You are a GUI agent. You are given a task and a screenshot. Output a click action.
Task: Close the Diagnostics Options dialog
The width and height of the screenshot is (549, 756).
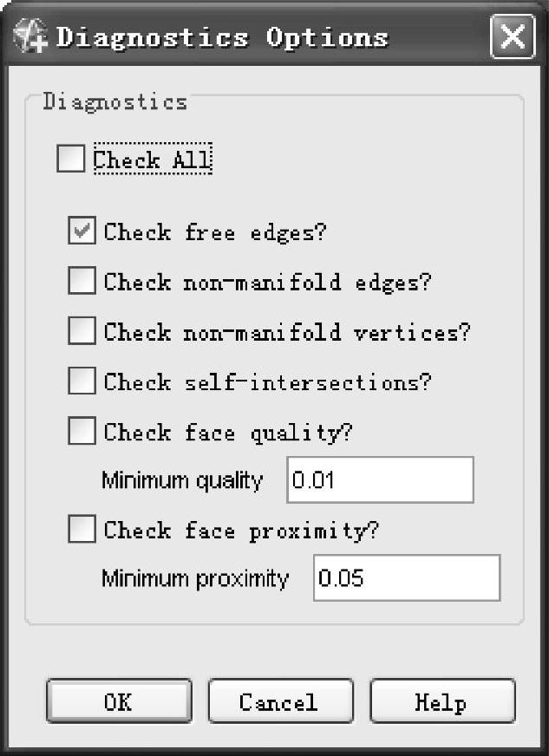pyautogui.click(x=513, y=36)
